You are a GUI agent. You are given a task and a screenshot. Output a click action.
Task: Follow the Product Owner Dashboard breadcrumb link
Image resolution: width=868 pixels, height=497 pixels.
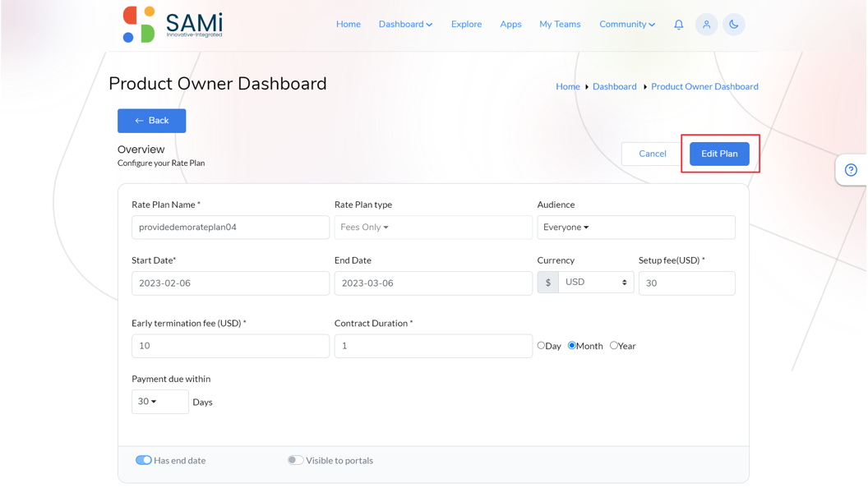(x=704, y=86)
